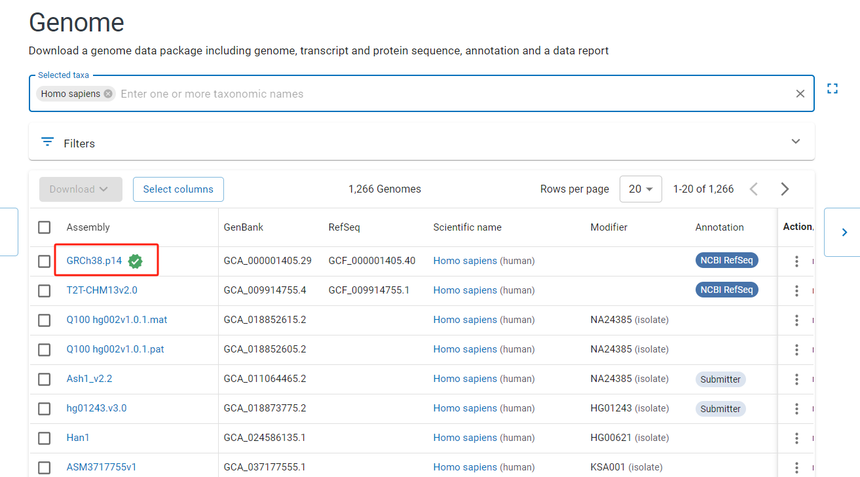860x477 pixels.
Task: Click the Filters funnel icon
Action: [x=48, y=142]
